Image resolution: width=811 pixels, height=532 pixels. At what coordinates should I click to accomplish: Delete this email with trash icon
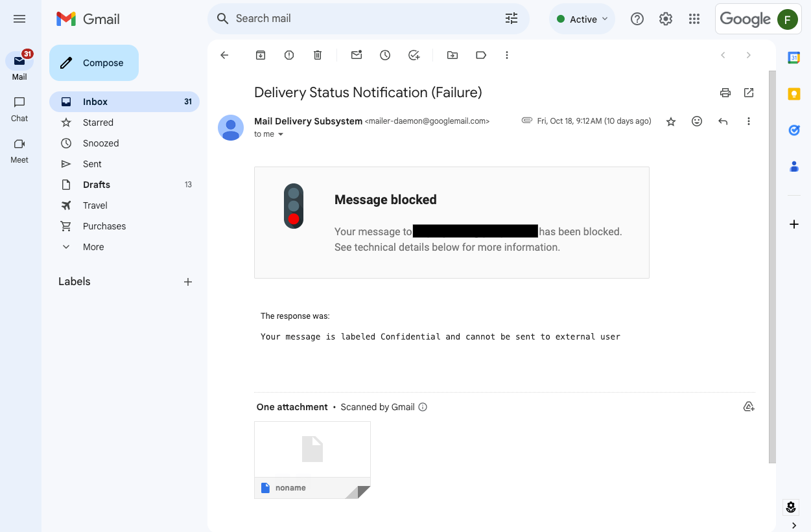click(x=318, y=55)
